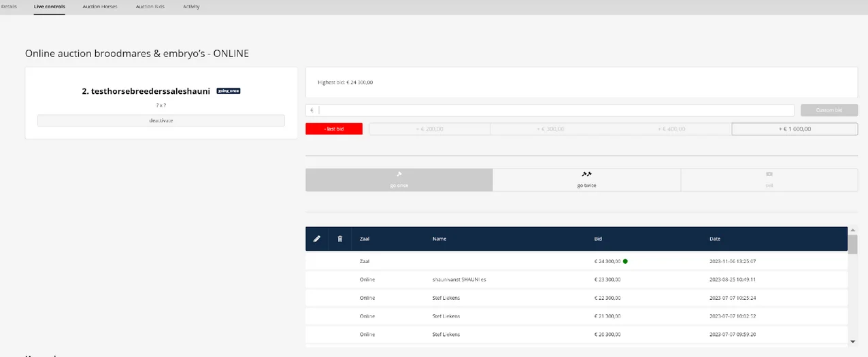Click the 'going once' status badge
This screenshot has width=868, height=357.
click(229, 90)
